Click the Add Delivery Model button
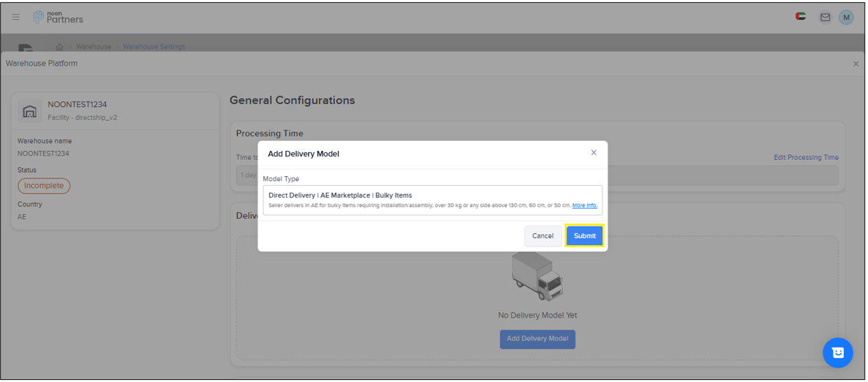Image resolution: width=868 pixels, height=382 pixels. pos(537,339)
